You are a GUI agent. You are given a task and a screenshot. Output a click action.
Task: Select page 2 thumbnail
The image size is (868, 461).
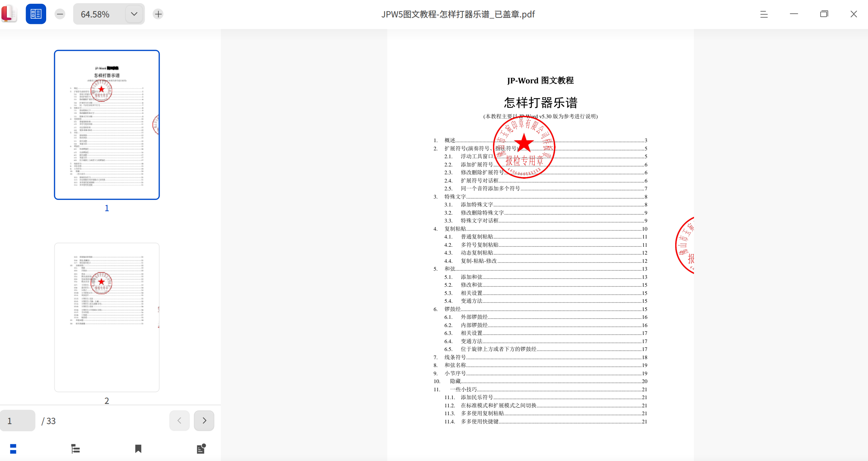pos(107,317)
